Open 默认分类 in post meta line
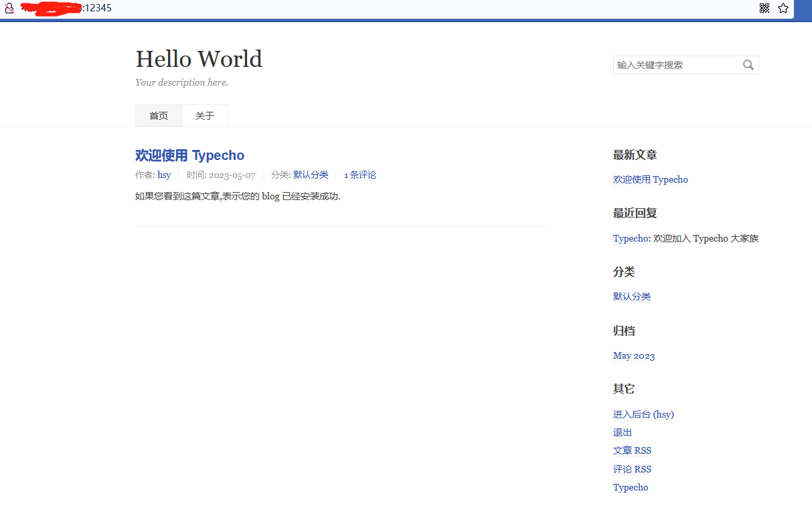 tap(311, 175)
